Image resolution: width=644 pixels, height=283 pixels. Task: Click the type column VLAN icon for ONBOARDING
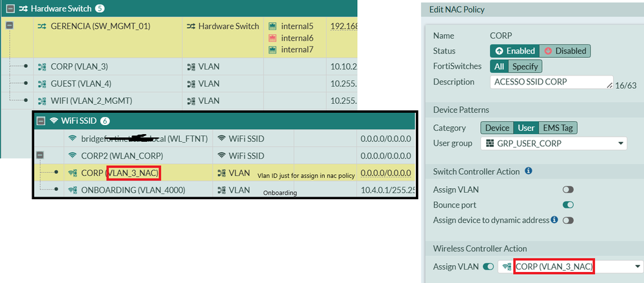click(x=221, y=190)
